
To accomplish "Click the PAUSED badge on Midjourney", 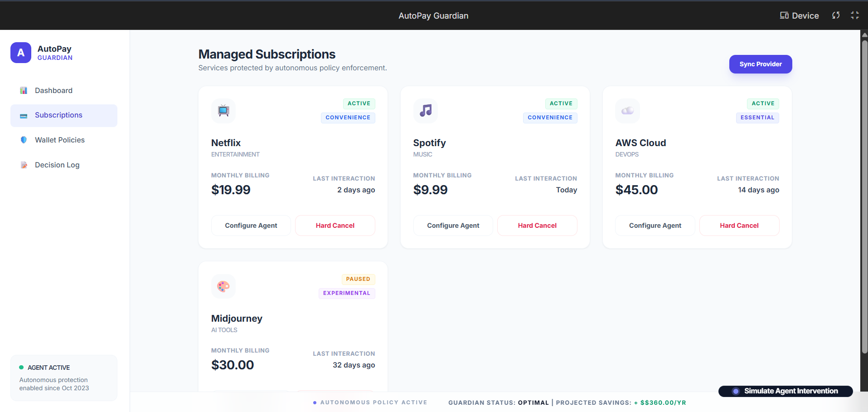I will (x=358, y=279).
